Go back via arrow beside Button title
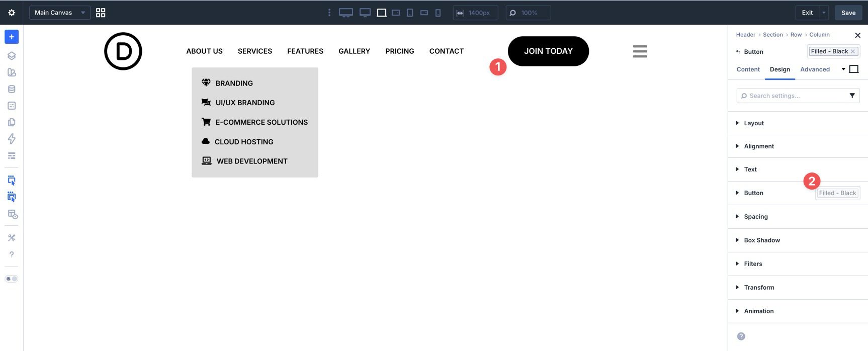The image size is (868, 351). [738, 52]
